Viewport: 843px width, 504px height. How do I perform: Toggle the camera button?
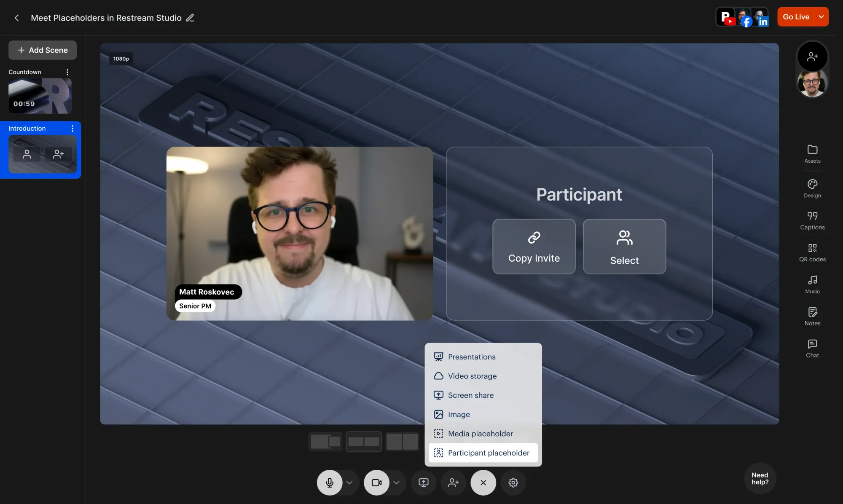click(x=376, y=483)
